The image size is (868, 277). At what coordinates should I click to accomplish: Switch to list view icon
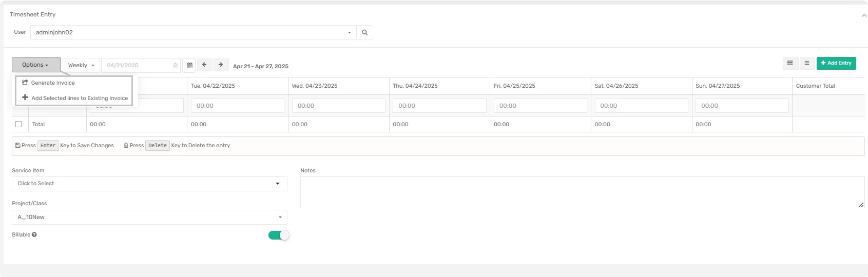click(806, 63)
